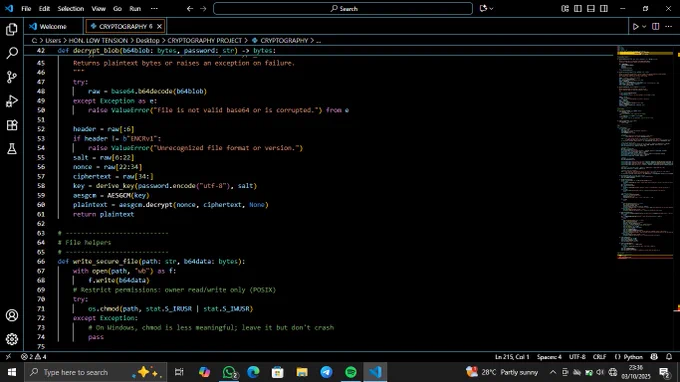The width and height of the screenshot is (680, 382).
Task: Toggle the bottom Panel visibility
Action: click(x=591, y=8)
